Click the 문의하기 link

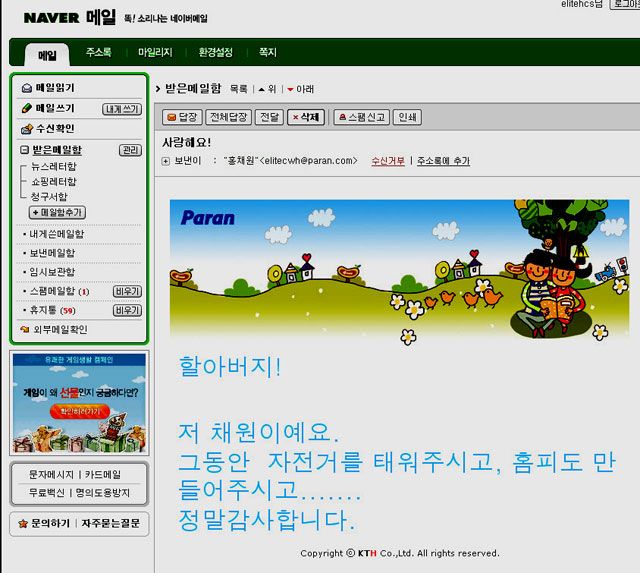[x=51, y=523]
